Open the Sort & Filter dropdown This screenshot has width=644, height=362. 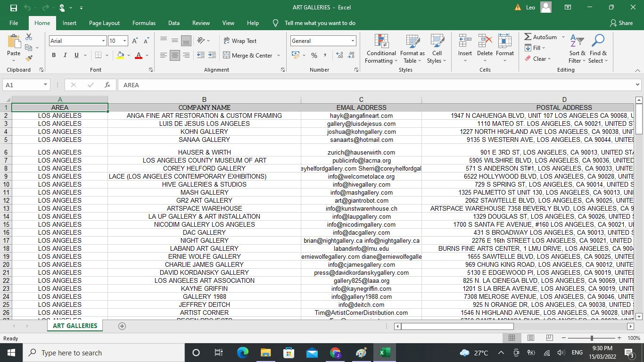point(577,49)
